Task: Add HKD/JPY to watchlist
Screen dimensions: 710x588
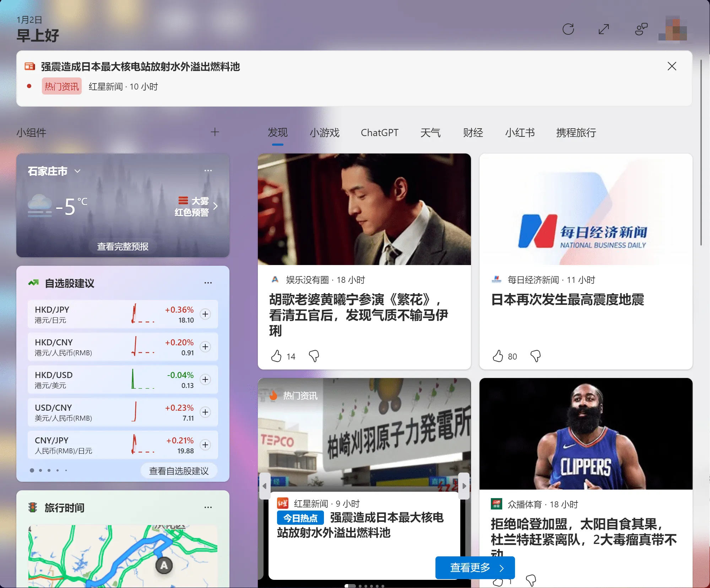Action: click(205, 314)
